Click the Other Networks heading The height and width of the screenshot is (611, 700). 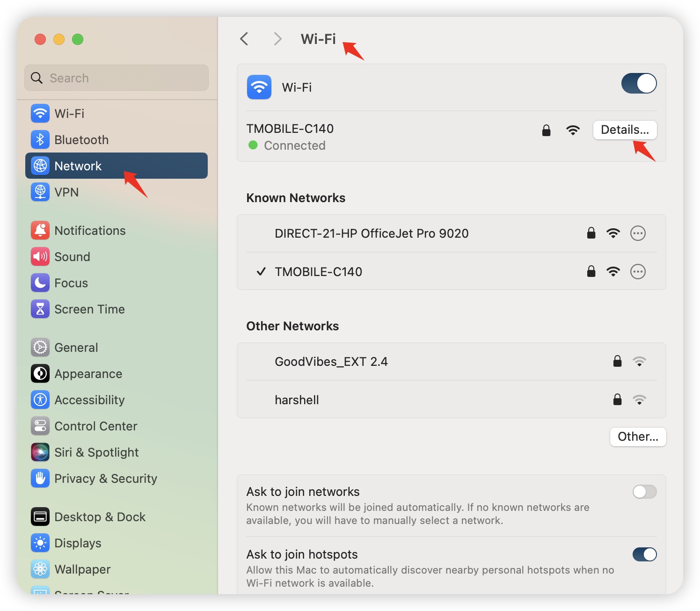tap(292, 326)
